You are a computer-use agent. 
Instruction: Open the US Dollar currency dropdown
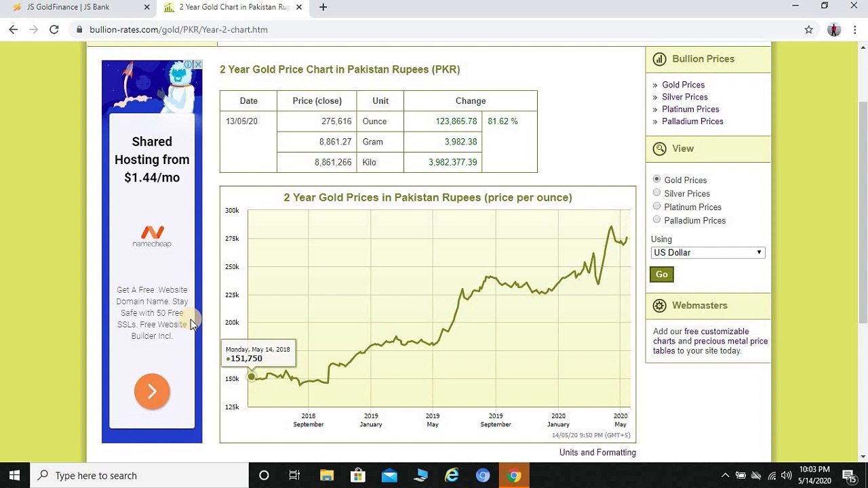pyautogui.click(x=708, y=253)
